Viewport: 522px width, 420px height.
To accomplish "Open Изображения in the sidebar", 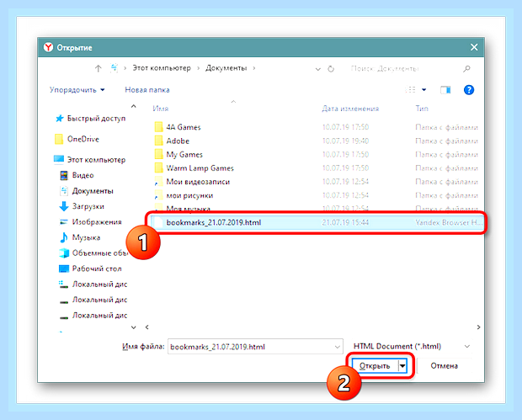I will (97, 222).
